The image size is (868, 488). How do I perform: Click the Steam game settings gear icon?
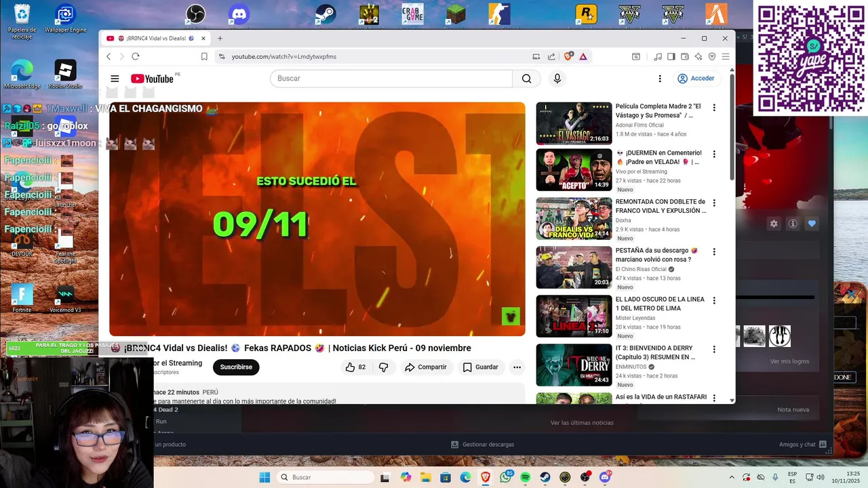774,224
